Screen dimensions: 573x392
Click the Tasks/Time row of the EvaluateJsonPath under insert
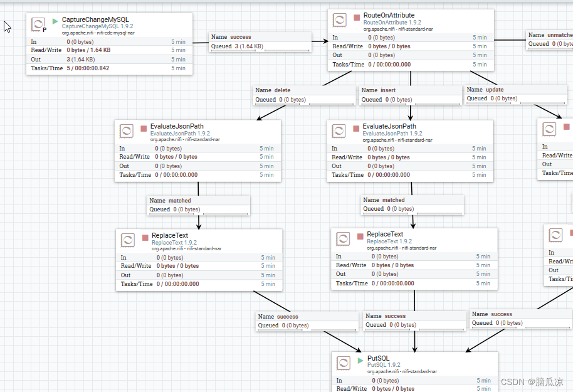[410, 175]
